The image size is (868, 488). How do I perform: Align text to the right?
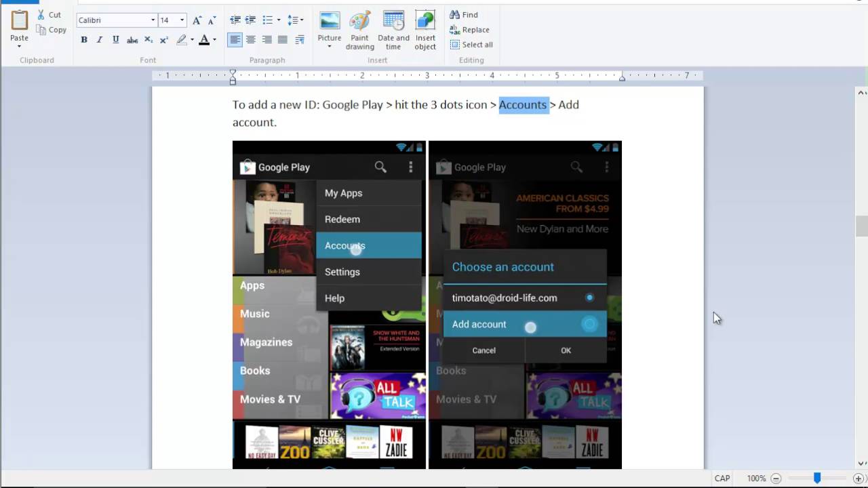267,40
